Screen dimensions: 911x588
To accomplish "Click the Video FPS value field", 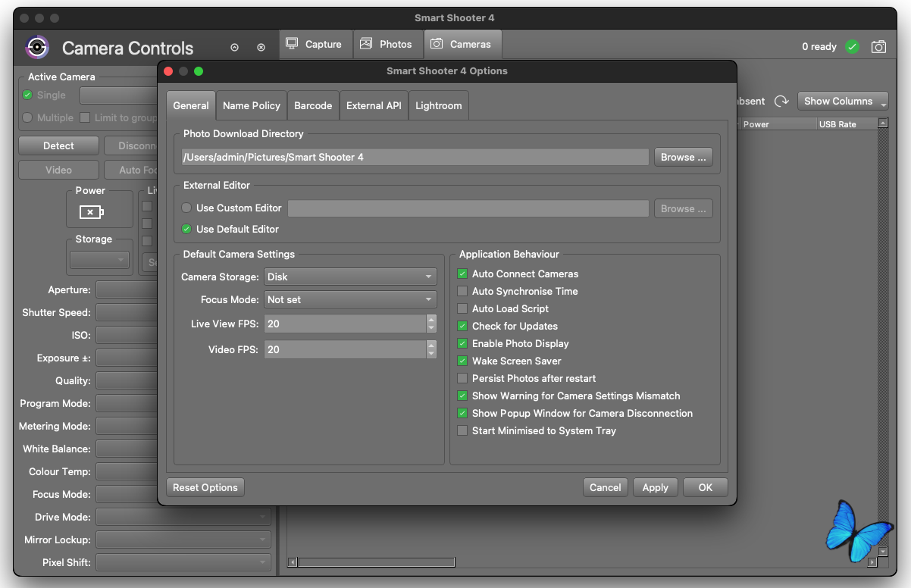I will pos(345,349).
